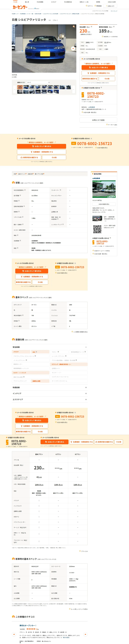Image resolution: width=129 pixels, height=644 pixels.
Task: Click the main blue Silvia photo
Action: [x=44, y=49]
